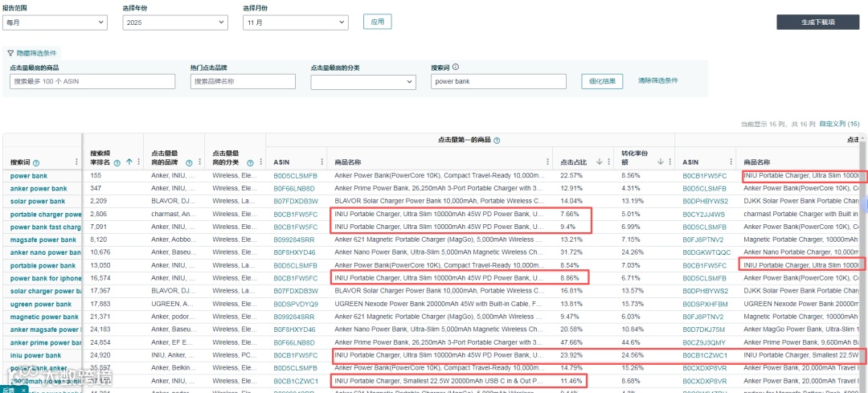Select the 47.66% click share cell

pos(571,342)
